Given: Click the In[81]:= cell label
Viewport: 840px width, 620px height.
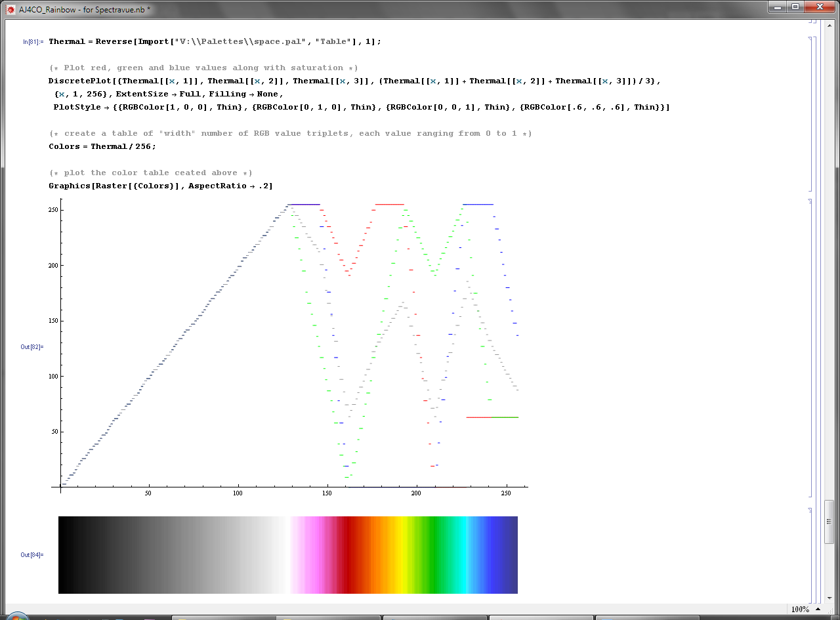Looking at the screenshot, I should click(33, 42).
